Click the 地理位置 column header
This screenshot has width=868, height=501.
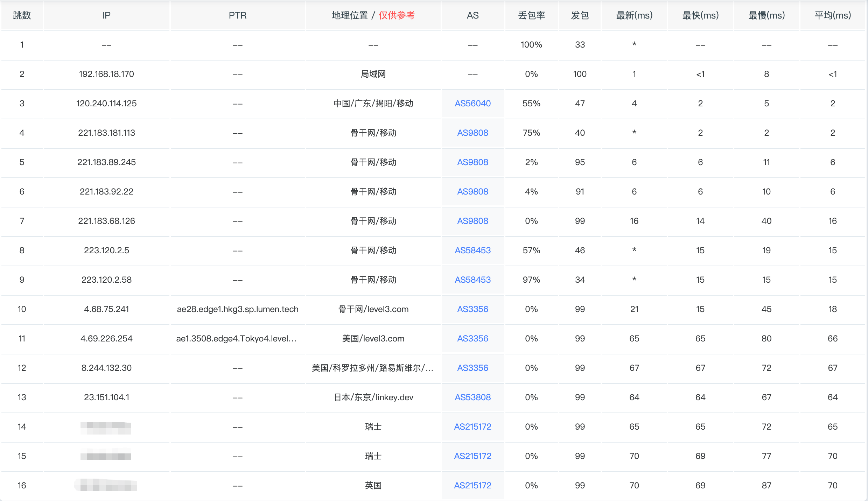tap(350, 15)
